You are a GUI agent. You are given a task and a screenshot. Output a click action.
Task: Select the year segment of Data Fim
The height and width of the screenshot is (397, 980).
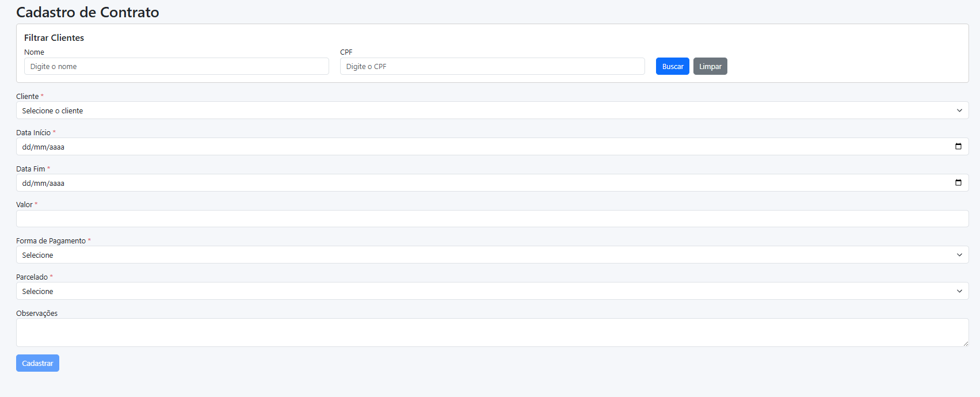[57, 184]
